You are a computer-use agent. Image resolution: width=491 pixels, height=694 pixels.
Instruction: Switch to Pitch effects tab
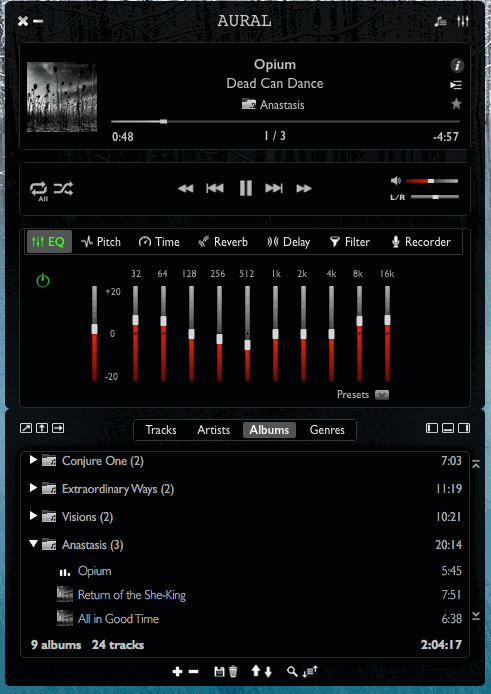(101, 242)
